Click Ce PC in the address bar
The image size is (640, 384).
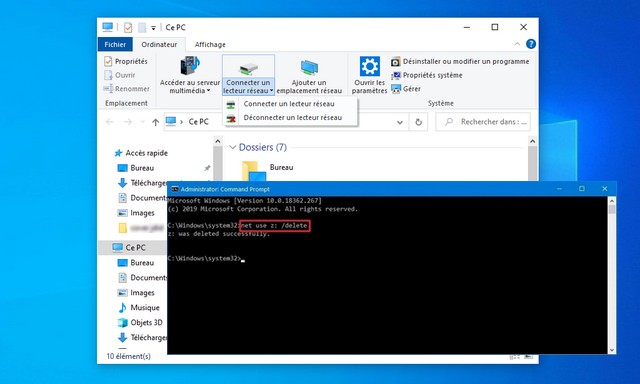click(x=198, y=122)
